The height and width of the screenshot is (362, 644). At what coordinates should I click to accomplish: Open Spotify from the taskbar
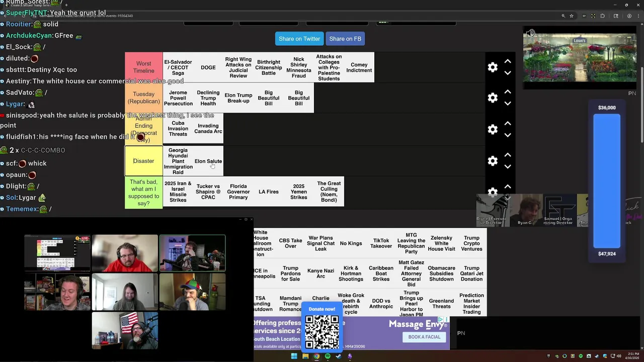(328, 356)
